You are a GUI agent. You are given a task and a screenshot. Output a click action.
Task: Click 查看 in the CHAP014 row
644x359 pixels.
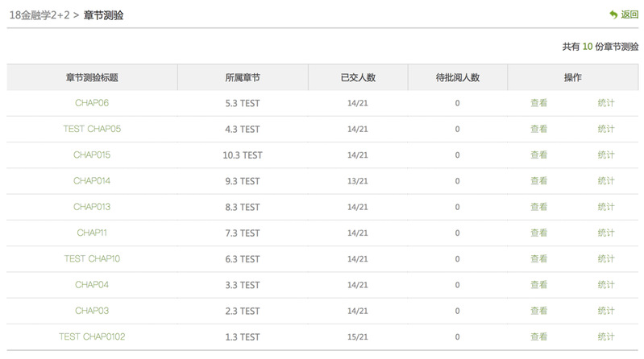(539, 180)
